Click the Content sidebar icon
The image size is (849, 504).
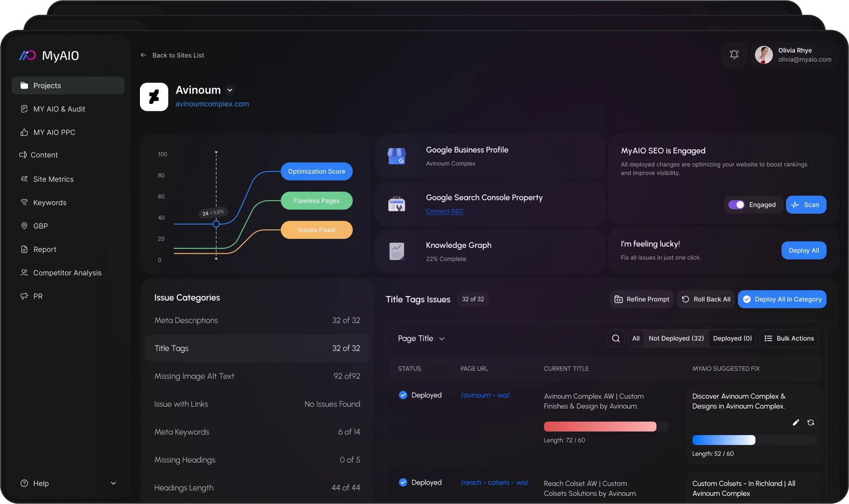click(23, 155)
